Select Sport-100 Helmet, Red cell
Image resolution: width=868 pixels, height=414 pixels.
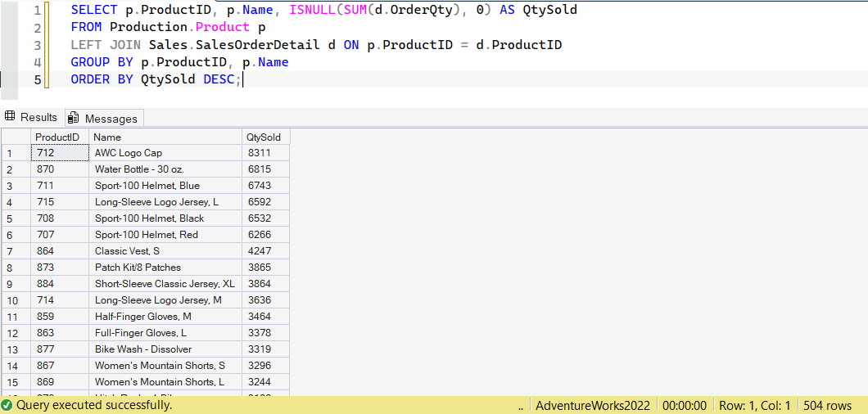pyautogui.click(x=166, y=235)
